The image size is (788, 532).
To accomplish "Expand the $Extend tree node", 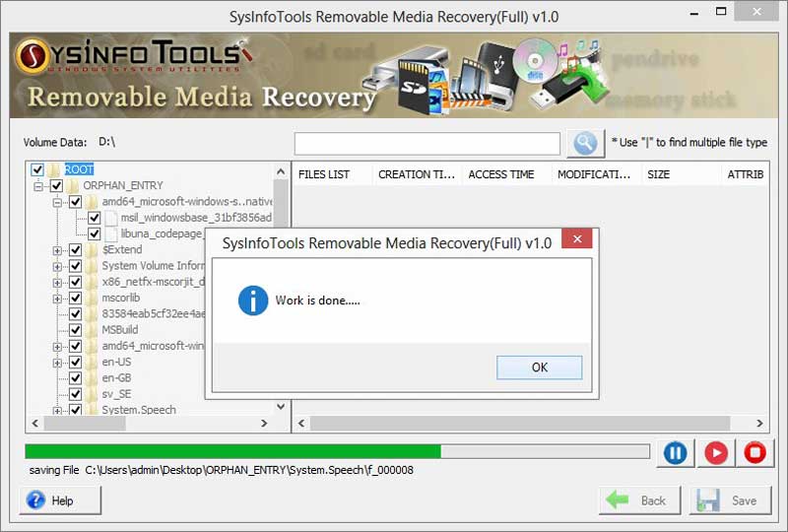I will click(x=57, y=250).
